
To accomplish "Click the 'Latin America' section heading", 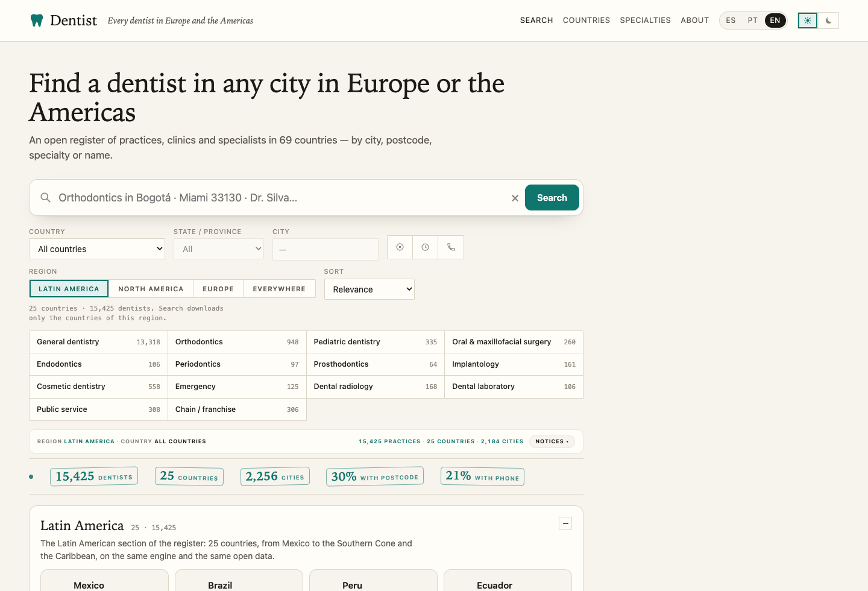I will [x=82, y=526].
